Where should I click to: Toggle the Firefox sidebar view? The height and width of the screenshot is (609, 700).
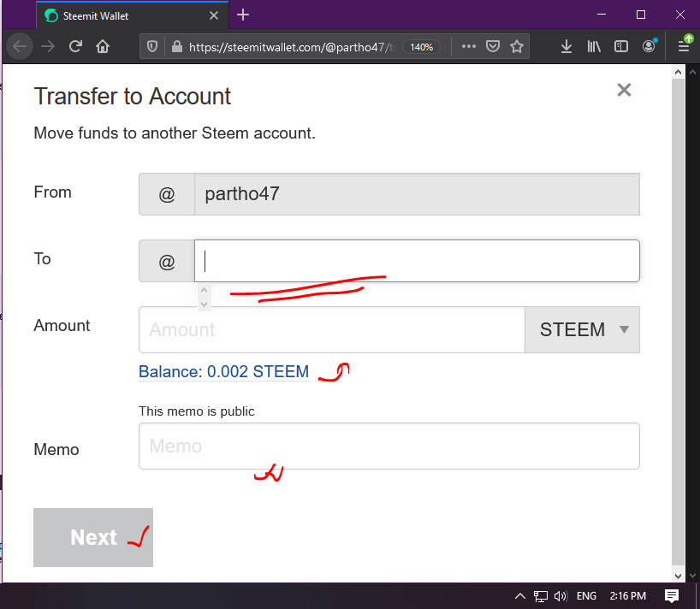(621, 46)
